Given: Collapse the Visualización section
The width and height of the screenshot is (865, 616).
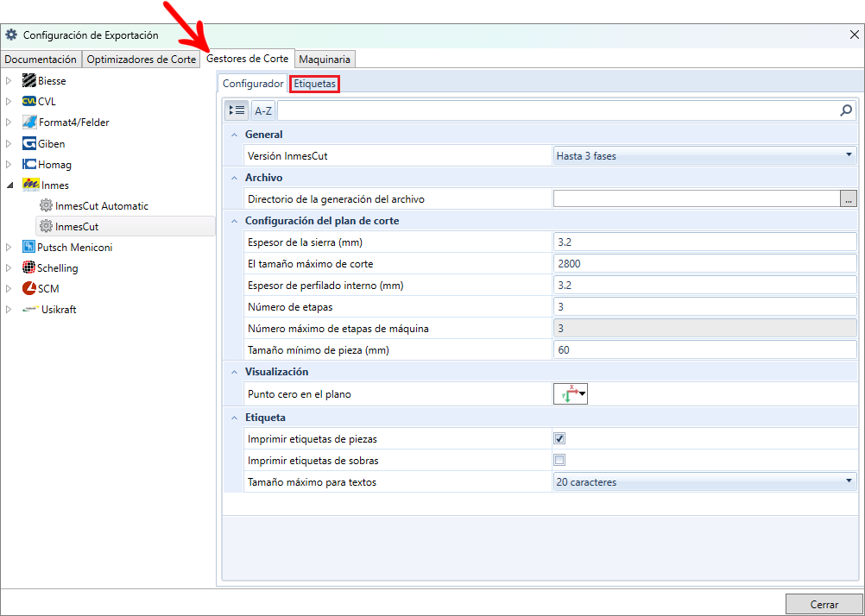Looking at the screenshot, I should click(x=234, y=372).
